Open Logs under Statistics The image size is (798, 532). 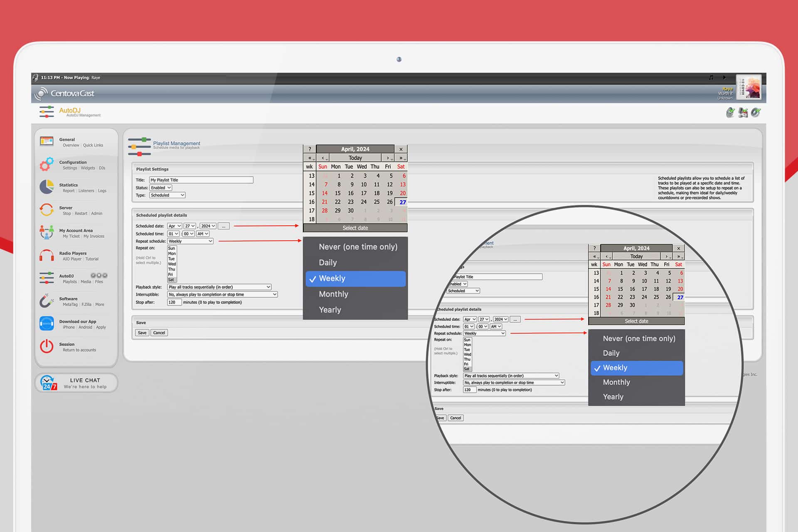pyautogui.click(x=102, y=191)
